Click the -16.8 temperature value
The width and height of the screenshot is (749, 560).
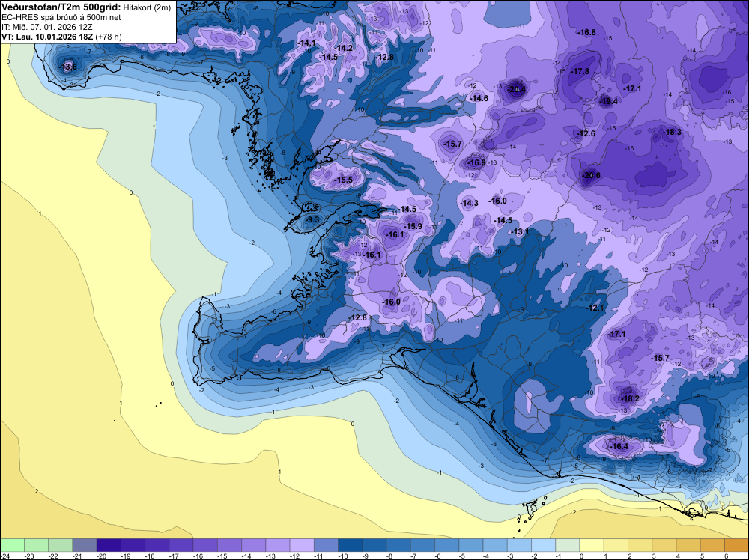[586, 32]
